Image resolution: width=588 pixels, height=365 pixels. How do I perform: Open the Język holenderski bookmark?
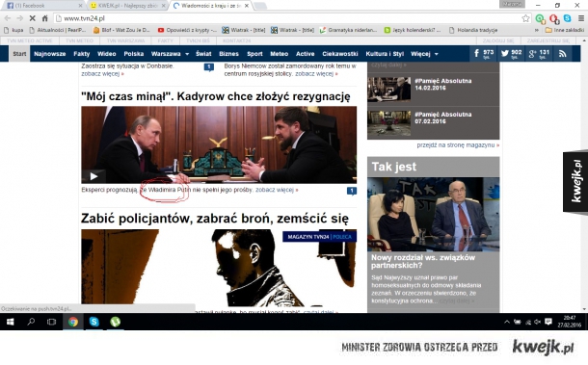point(413,30)
